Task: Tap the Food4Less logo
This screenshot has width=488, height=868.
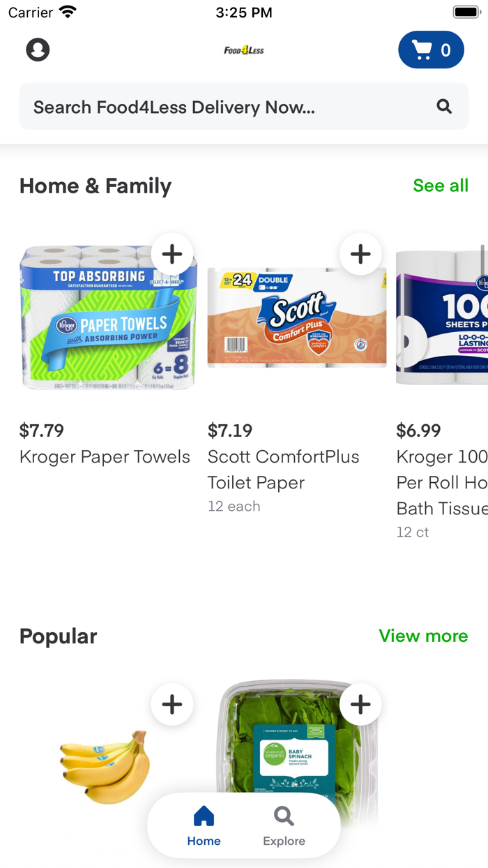Action: [x=244, y=50]
